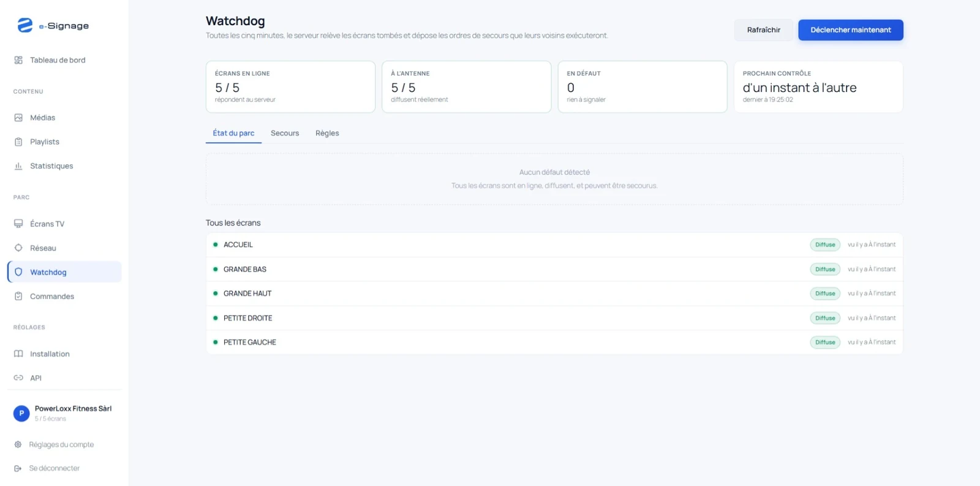Click the '5 / 5 écrans' account subtitle
980x486 pixels.
50,419
